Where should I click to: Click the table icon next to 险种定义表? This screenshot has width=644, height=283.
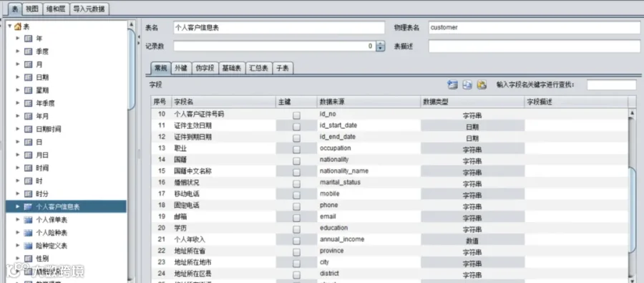coord(29,246)
